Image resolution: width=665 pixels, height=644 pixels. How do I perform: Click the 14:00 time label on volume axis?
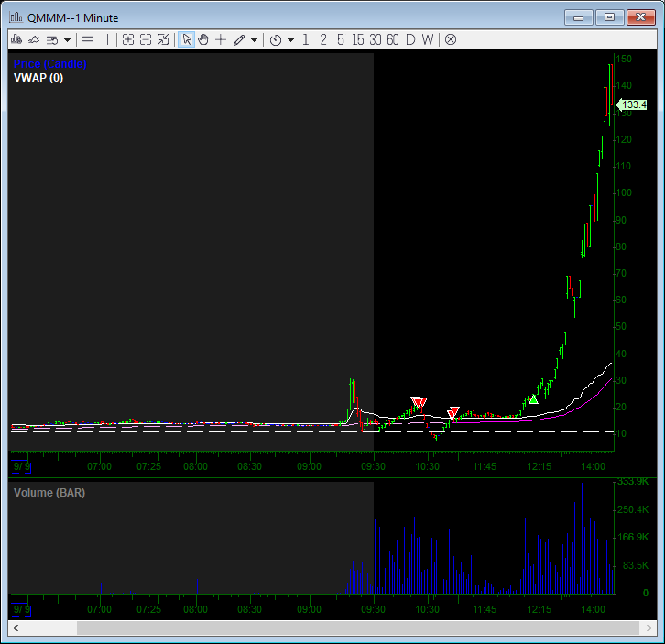593,609
